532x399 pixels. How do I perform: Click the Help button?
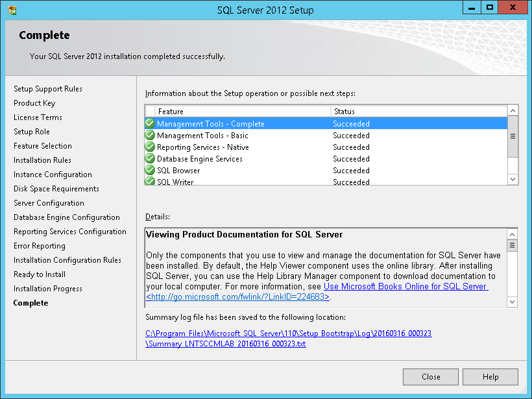tap(490, 377)
